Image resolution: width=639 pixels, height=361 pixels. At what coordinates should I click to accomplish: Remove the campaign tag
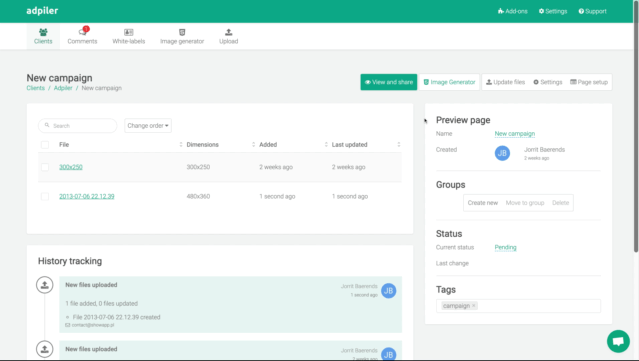474,306
